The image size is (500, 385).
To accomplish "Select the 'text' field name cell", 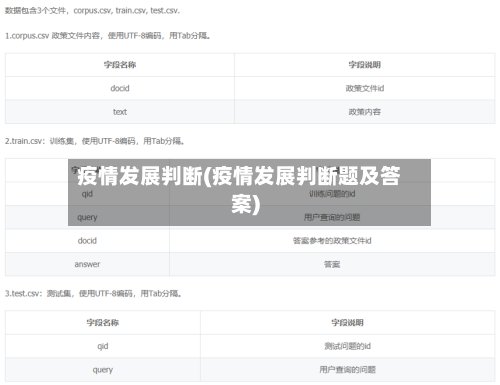I will 120,112.
